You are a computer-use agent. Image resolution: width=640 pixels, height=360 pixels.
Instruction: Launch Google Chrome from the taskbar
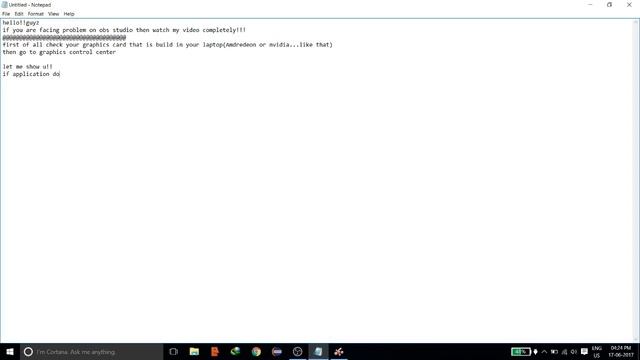pyautogui.click(x=256, y=352)
